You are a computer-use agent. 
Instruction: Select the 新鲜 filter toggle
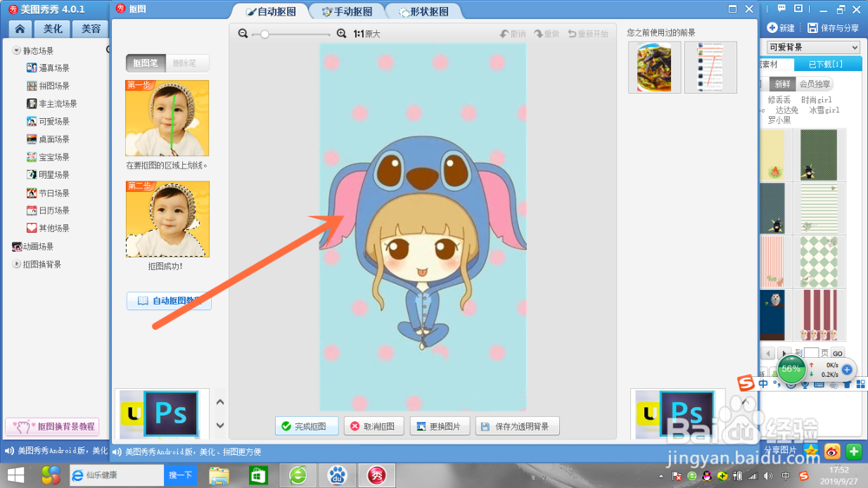click(782, 83)
